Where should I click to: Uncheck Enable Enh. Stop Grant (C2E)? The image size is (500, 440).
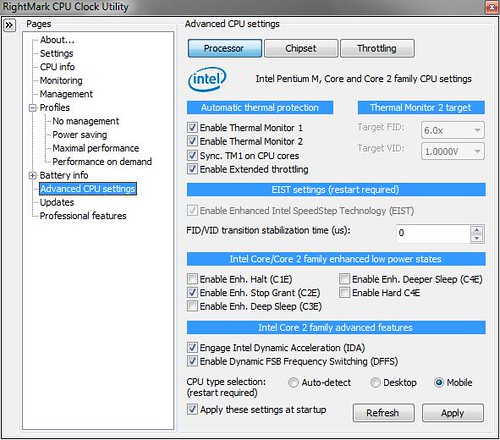[x=192, y=292]
